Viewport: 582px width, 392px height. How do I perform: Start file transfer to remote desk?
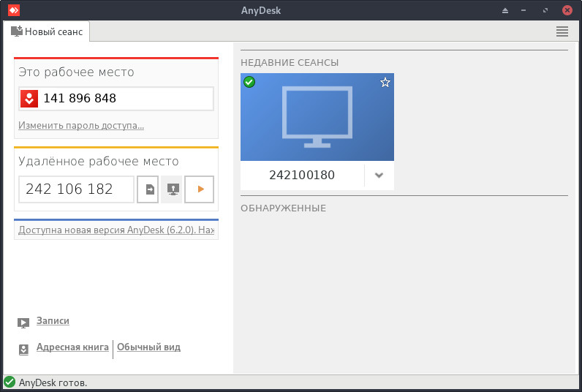click(148, 189)
